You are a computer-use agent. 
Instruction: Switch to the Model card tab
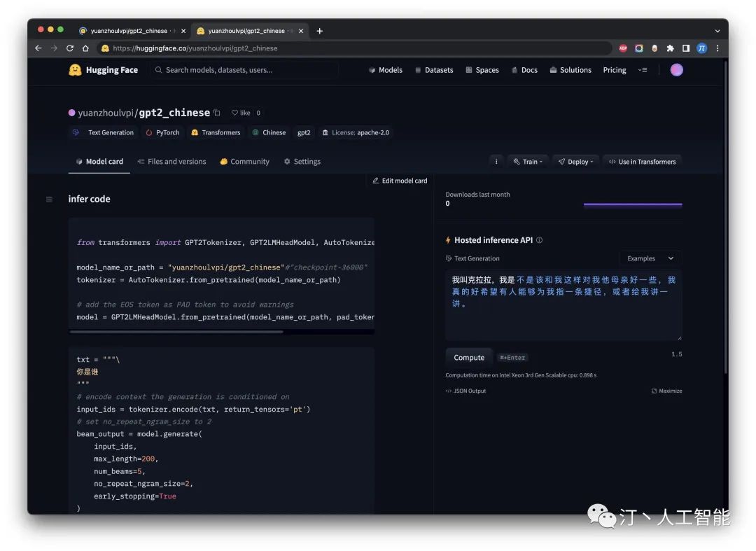(x=99, y=162)
